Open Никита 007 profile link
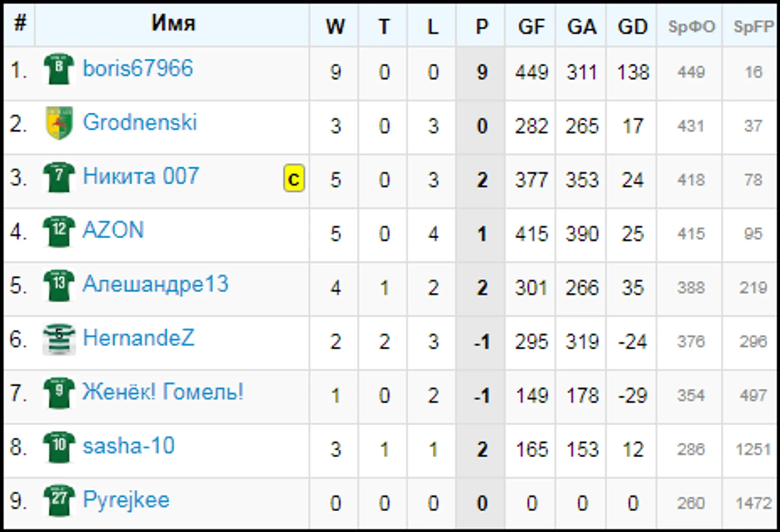This screenshot has width=780, height=532. 141,176
